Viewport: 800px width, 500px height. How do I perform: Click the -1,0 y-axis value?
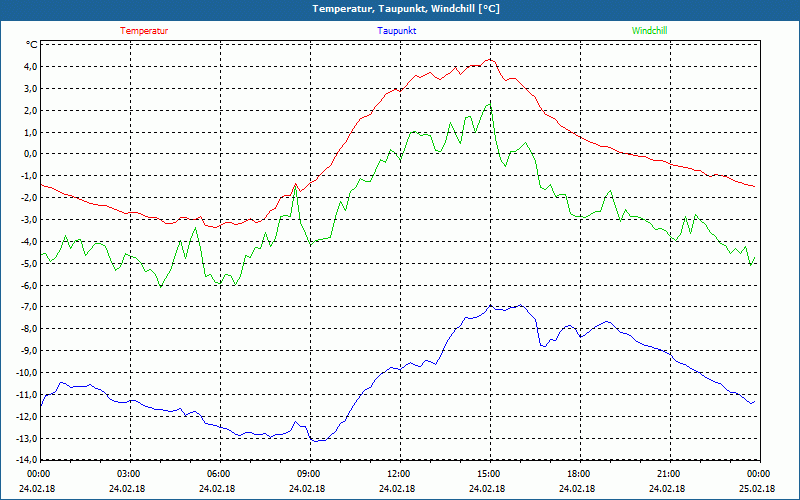click(x=28, y=176)
